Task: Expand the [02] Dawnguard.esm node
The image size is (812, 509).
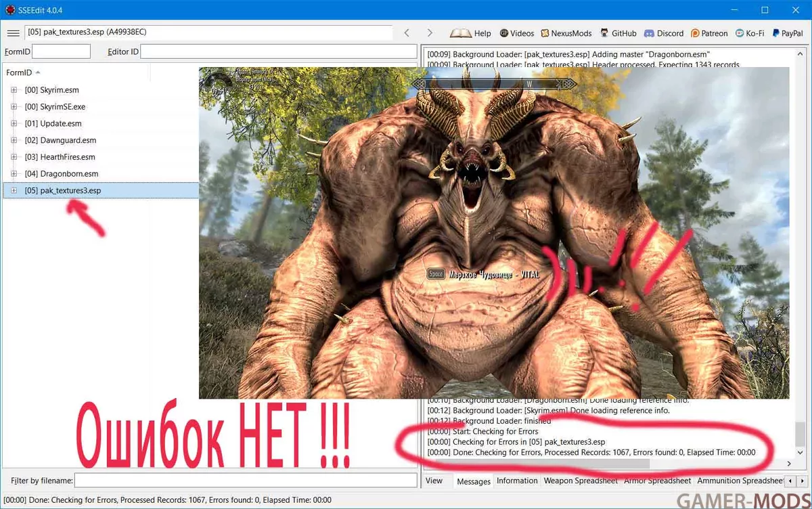Action: 14,140
